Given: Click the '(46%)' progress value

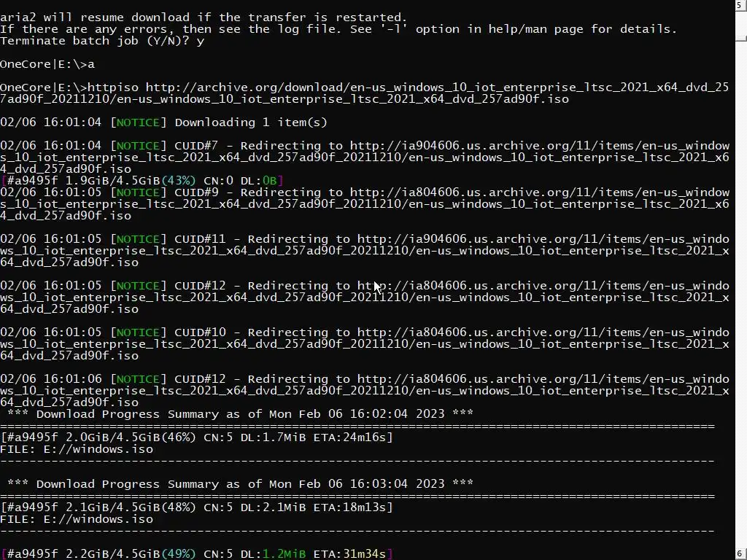Looking at the screenshot, I should coord(179,437).
